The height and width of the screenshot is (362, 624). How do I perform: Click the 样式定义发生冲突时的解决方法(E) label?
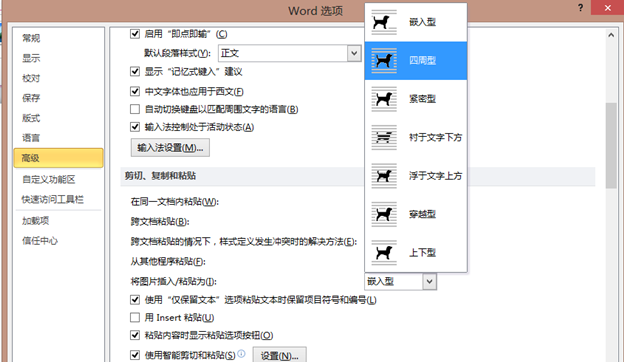(x=288, y=241)
